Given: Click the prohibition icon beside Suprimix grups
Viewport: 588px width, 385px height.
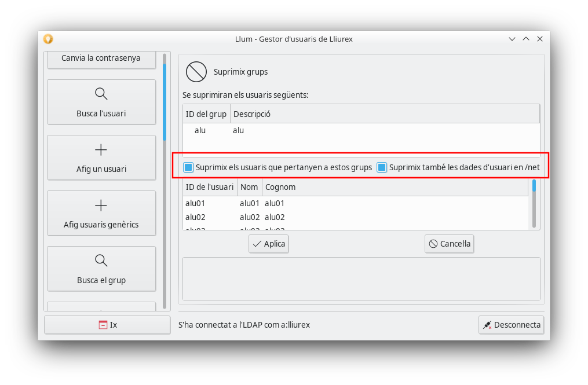Looking at the screenshot, I should [196, 72].
